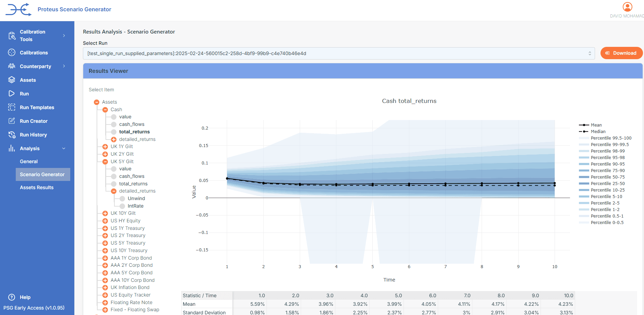
Task: Open the Select Run dropdown
Action: 338,53
